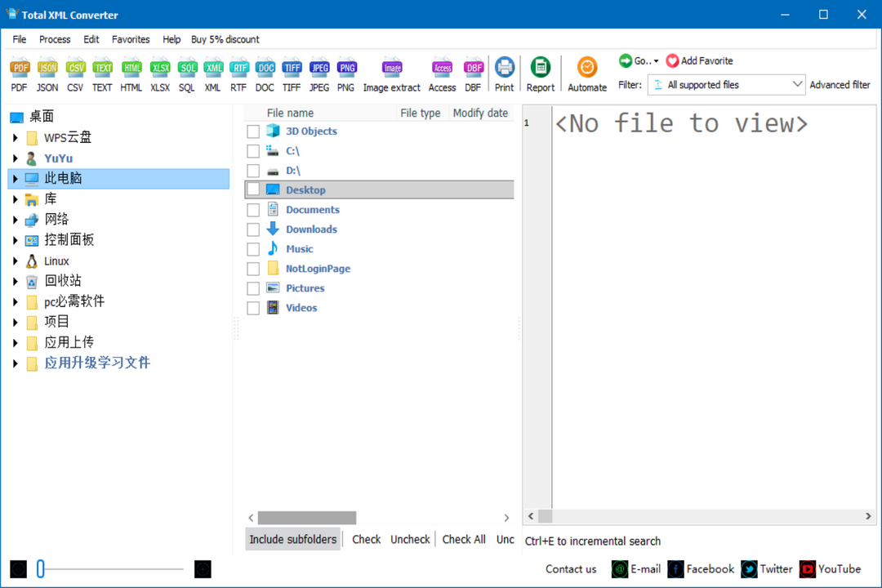
Task: Open the Favorites menu
Action: click(x=131, y=39)
